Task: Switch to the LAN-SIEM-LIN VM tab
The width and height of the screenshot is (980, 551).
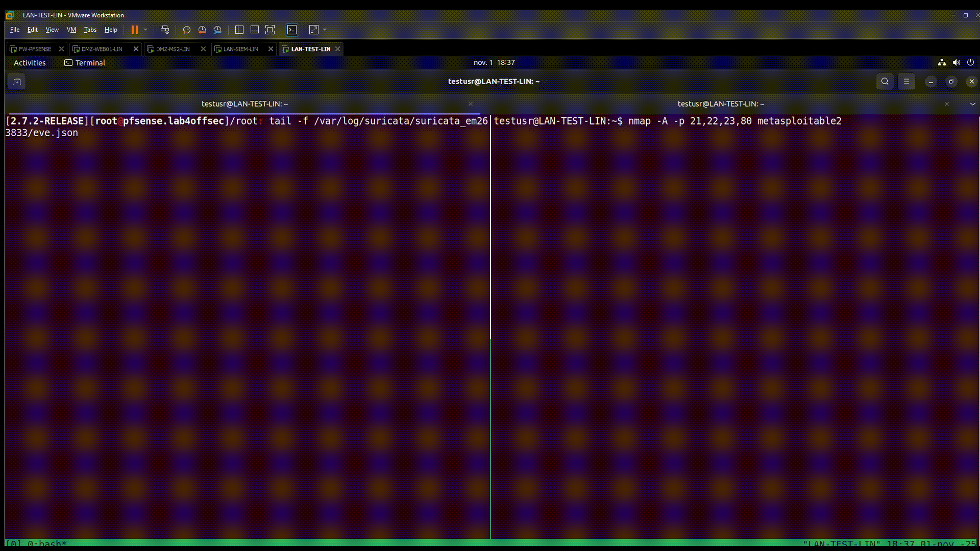Action: coord(240,49)
